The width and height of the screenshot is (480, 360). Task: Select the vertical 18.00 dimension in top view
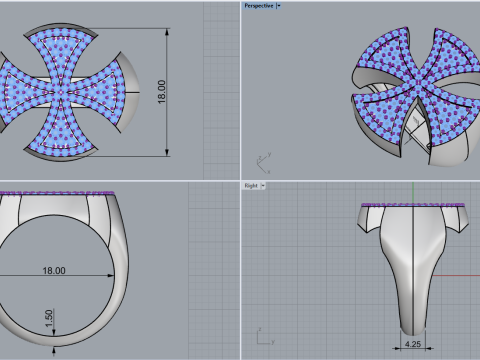pos(161,92)
